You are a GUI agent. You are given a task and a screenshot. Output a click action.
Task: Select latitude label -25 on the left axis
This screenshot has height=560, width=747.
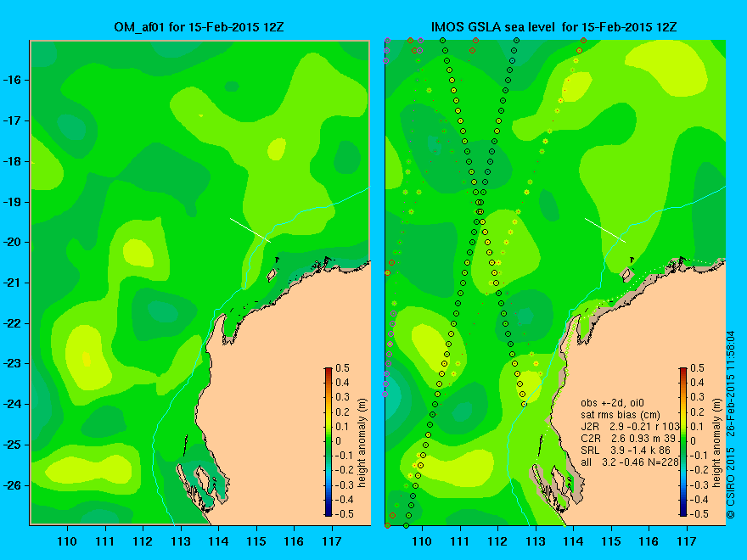click(12, 445)
